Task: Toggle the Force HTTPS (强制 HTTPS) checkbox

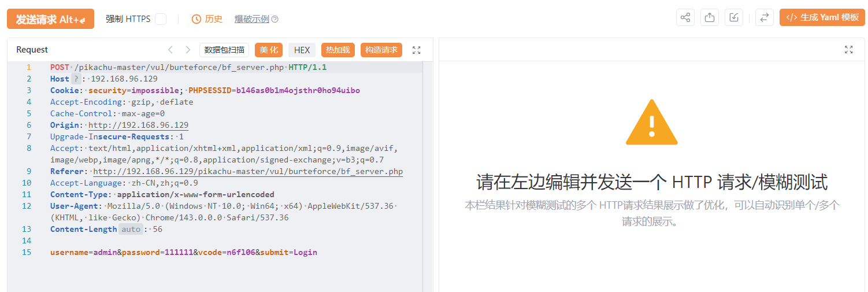Action: [x=161, y=19]
